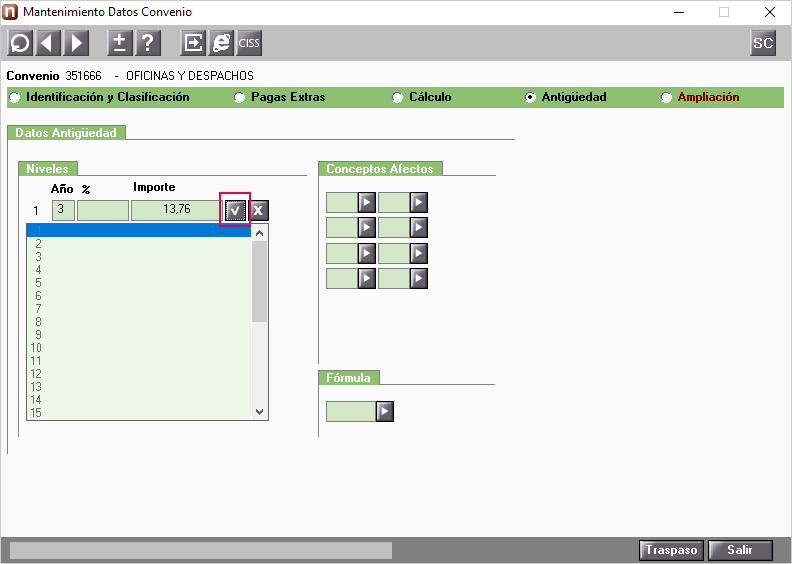Screen dimensions: 792x564
Task: Open help with the question mark icon
Action: 148,43
